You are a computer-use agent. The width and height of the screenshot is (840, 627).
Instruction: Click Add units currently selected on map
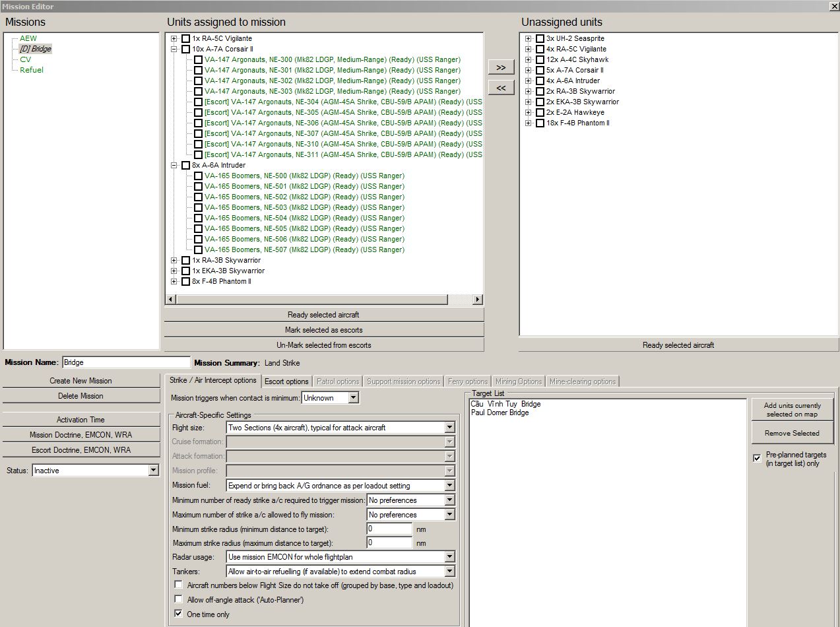tap(792, 410)
